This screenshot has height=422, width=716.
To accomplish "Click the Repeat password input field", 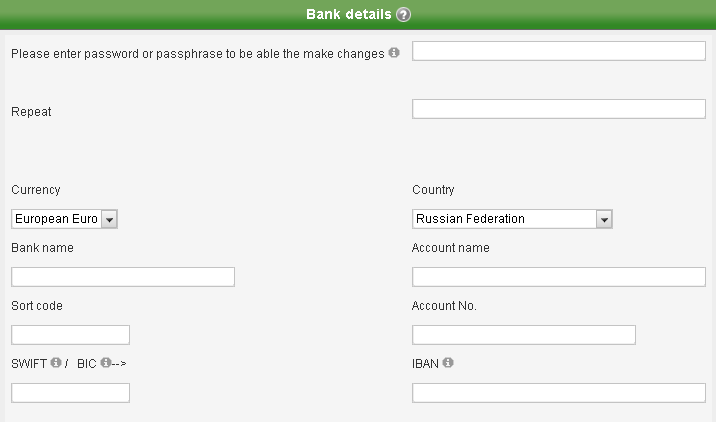I will pos(558,109).
